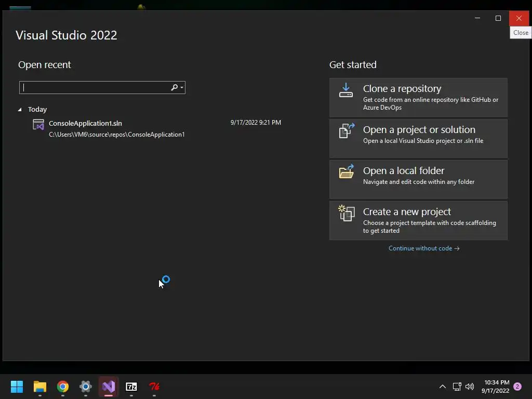Screen dimensions: 532x399
Task: Click the Open a project or solution icon
Action: point(347,130)
